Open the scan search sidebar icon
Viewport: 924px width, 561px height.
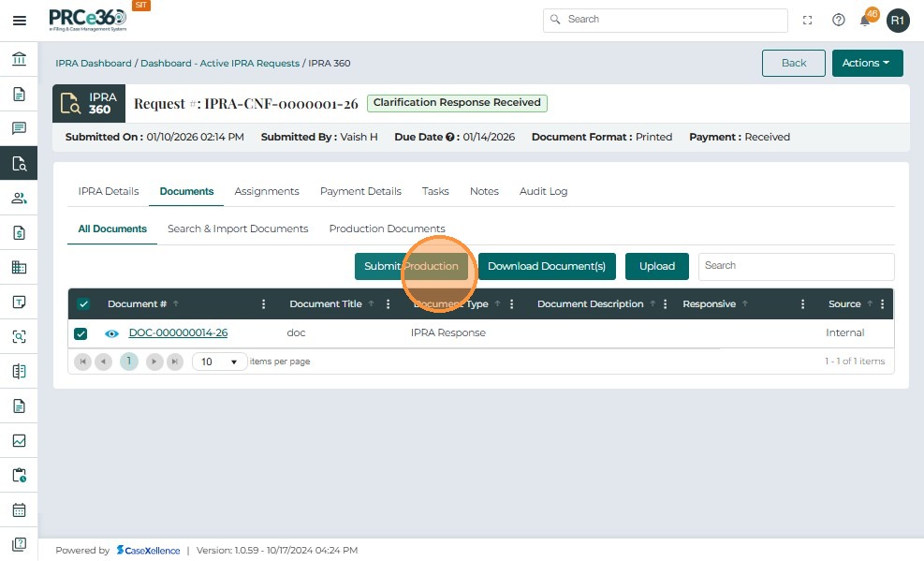(19, 336)
